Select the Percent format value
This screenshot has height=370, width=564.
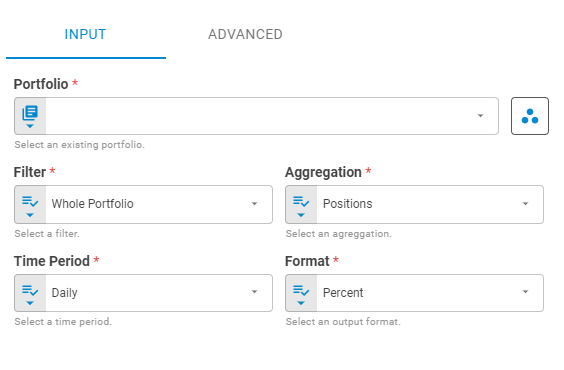[343, 293]
